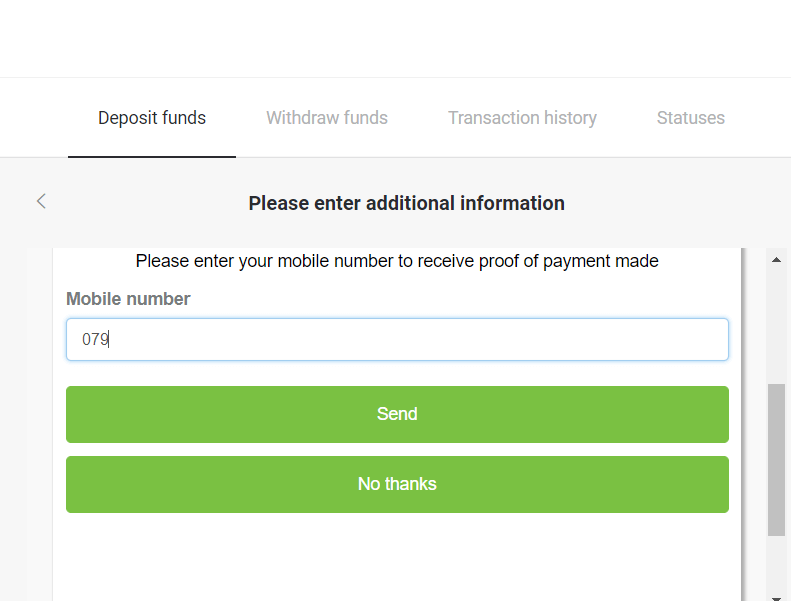This screenshot has width=791, height=601.
Task: Click the underline beneath Deposit funds tab
Action: (x=152, y=156)
